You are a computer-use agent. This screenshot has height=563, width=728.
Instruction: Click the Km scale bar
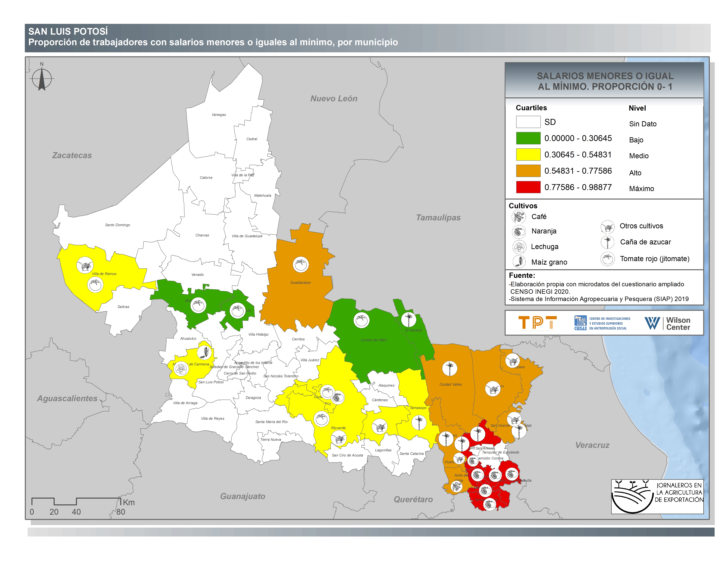pos(76,501)
